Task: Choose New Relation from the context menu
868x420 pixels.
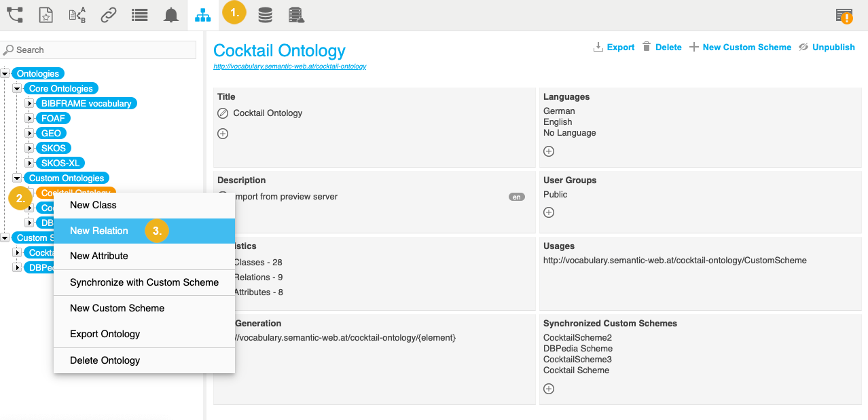Action: [x=99, y=231]
